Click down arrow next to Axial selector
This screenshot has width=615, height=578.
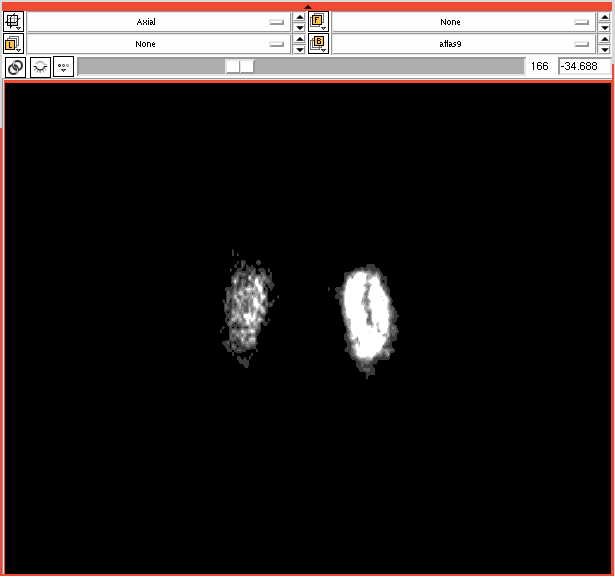[299, 27]
